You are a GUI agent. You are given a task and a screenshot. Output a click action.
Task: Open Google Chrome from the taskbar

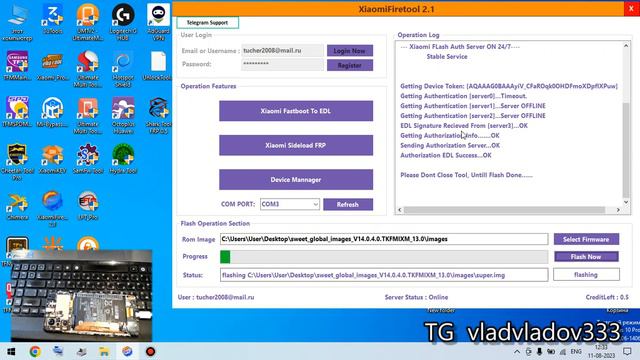(35, 351)
